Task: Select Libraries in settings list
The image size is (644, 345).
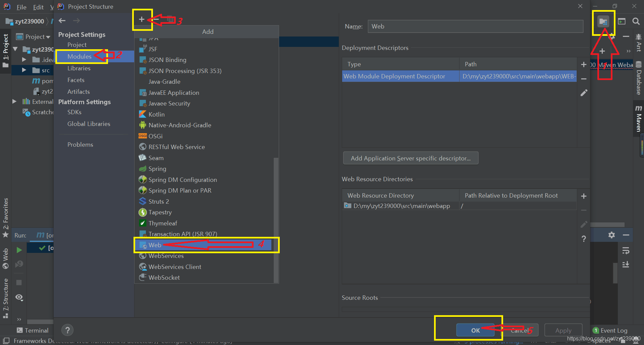Action: coord(79,68)
